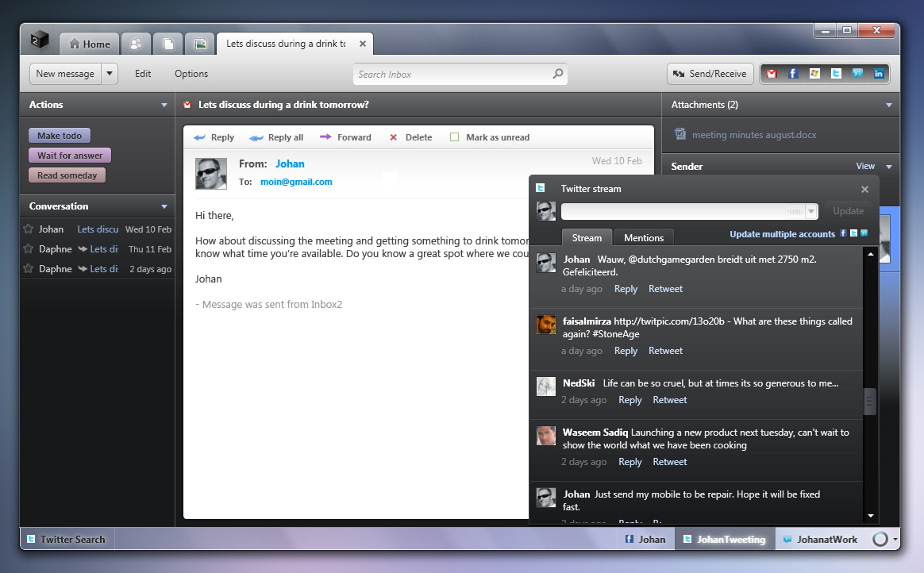The width and height of the screenshot is (924, 573).
Task: Close the 'Lets discuss during a drink' tab
Action: click(363, 44)
